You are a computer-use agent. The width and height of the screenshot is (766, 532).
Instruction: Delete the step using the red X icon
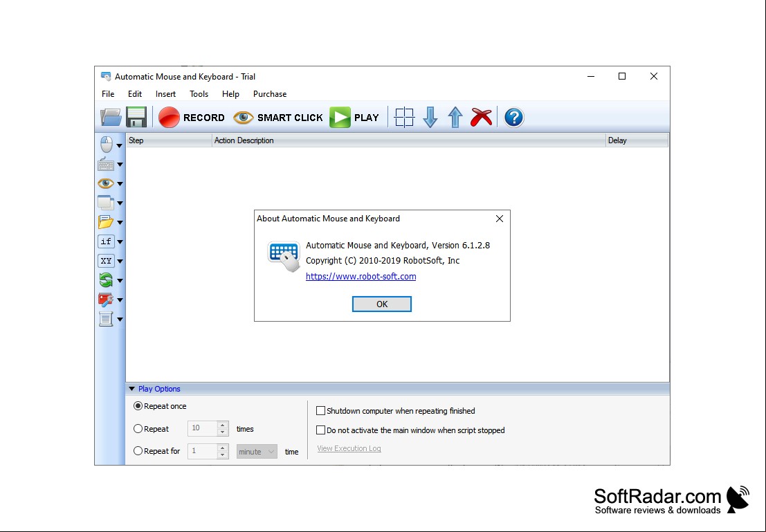(x=481, y=117)
